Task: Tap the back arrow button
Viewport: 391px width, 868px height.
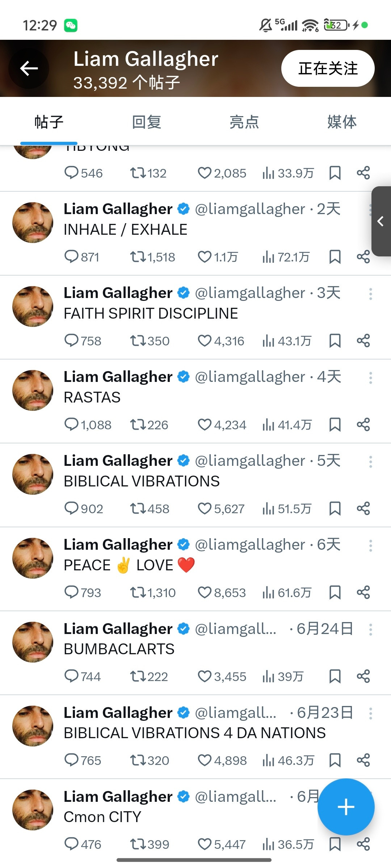Action: tap(29, 68)
